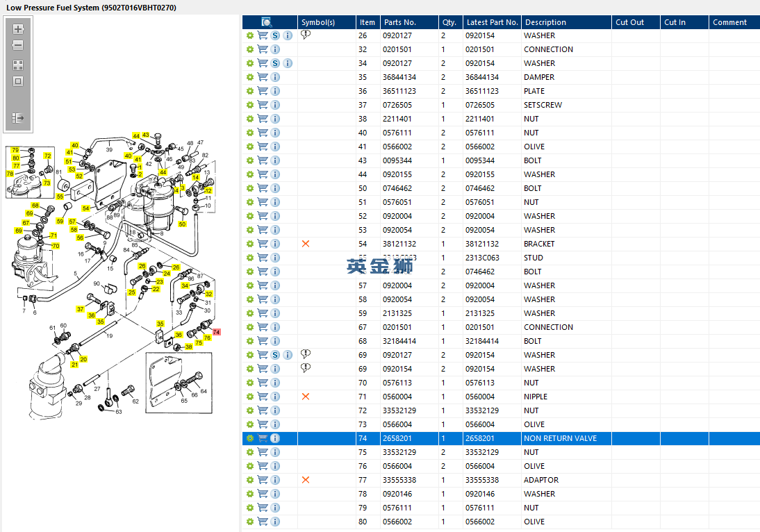
Task: Add item 50 BOLT to cart
Action: 263,188
